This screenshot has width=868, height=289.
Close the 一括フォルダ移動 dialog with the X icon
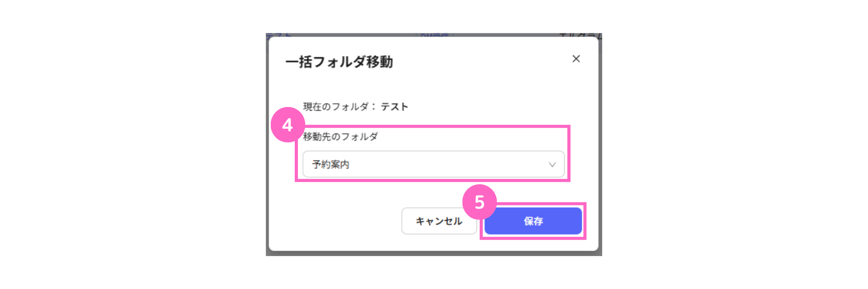coord(576,59)
